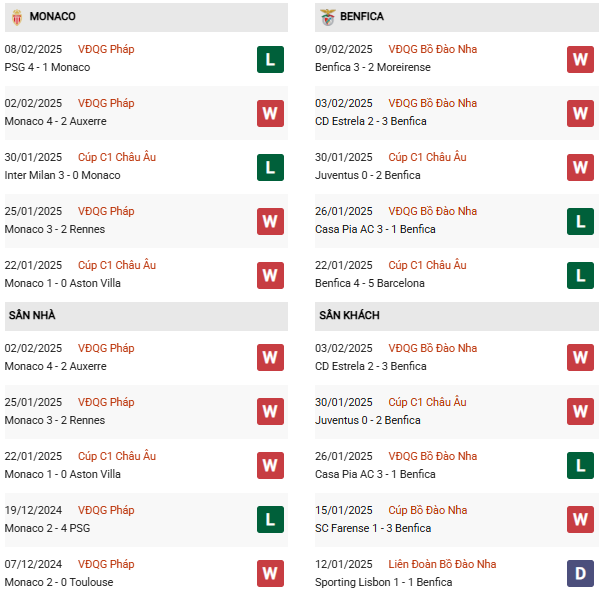Open the SÂN NHÀ home matches section

(32, 316)
